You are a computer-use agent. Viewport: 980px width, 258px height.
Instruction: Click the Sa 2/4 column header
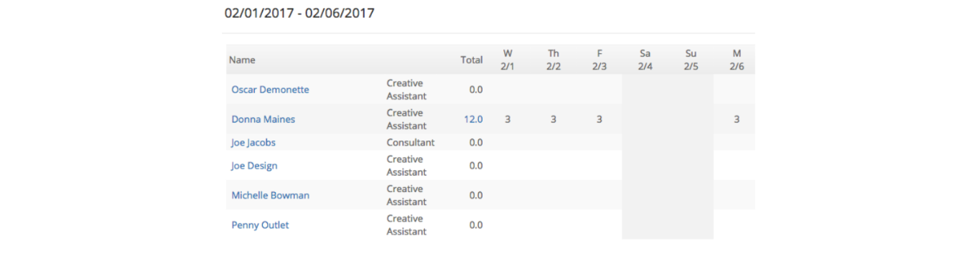(x=645, y=59)
